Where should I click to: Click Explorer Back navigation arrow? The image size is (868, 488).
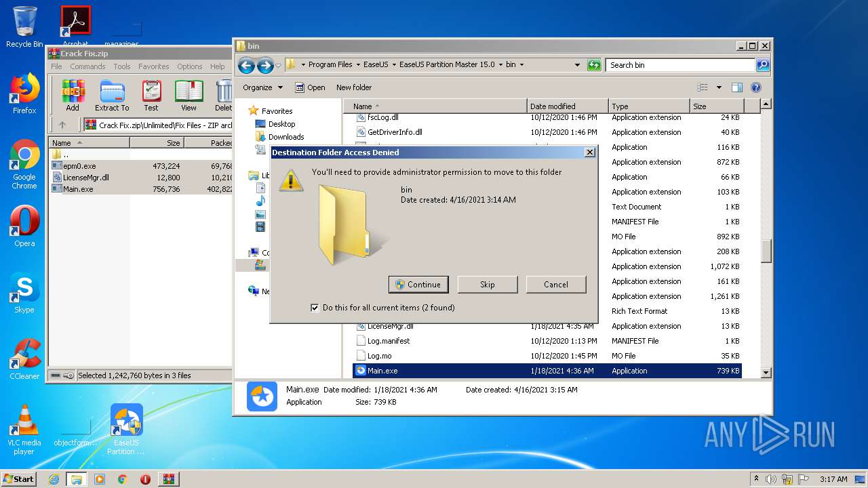(x=246, y=65)
